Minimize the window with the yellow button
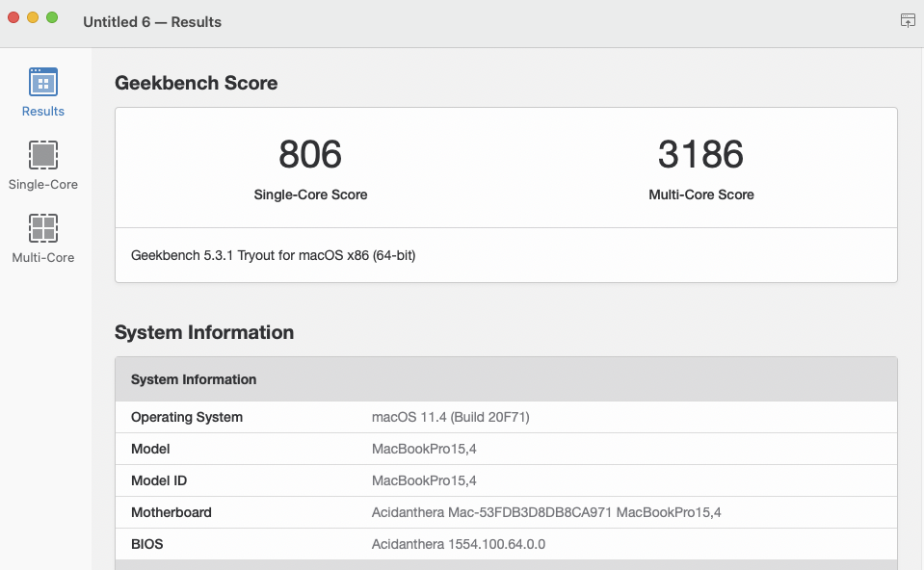The image size is (924, 570). pyautogui.click(x=33, y=17)
